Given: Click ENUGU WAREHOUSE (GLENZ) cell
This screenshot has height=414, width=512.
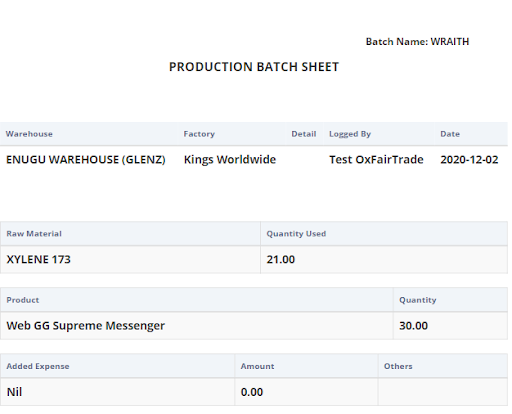Looking at the screenshot, I should (86, 160).
